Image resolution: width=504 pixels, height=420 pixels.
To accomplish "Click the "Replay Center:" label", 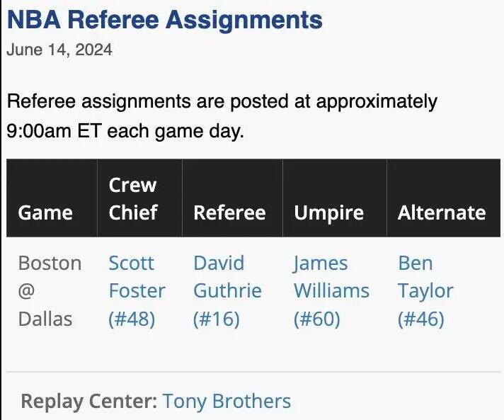I will point(88,402).
